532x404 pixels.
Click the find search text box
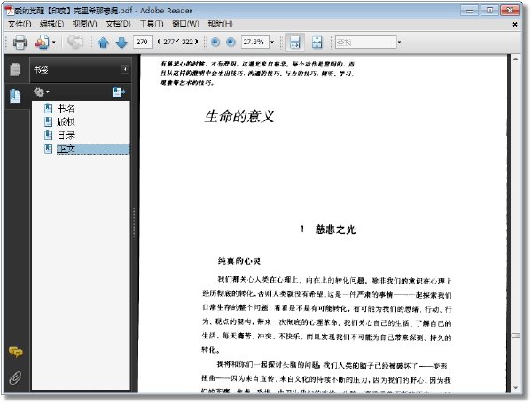[365, 42]
